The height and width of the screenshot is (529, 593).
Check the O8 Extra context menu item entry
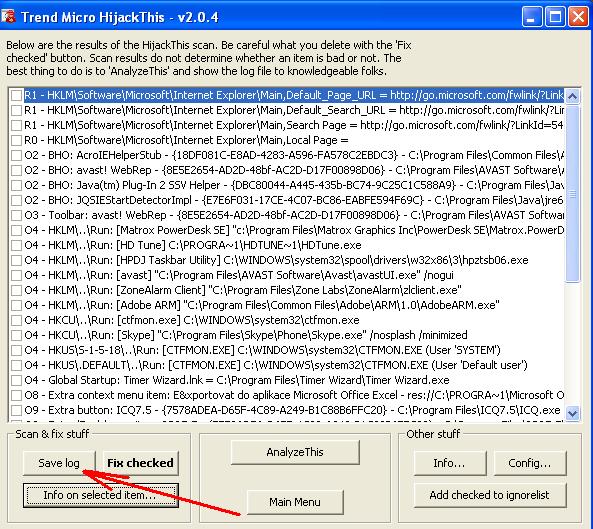[x=16, y=395]
